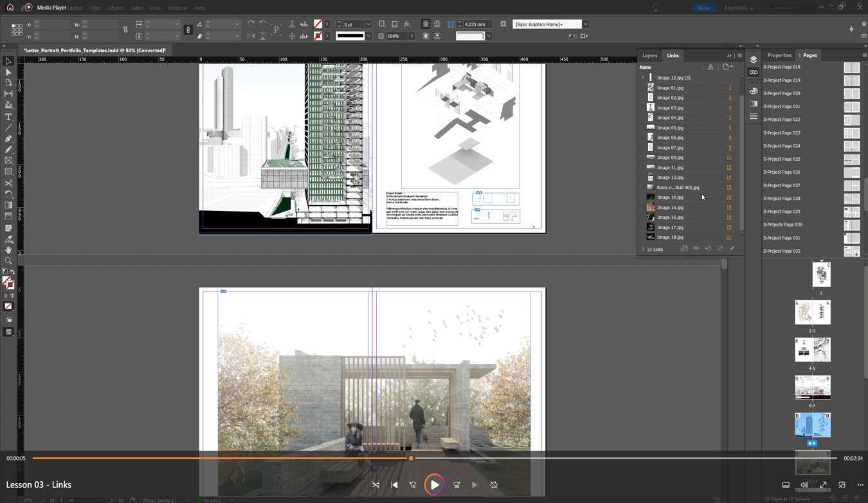Skip back 10 seconds in the video
868x503 pixels.
coord(413,485)
